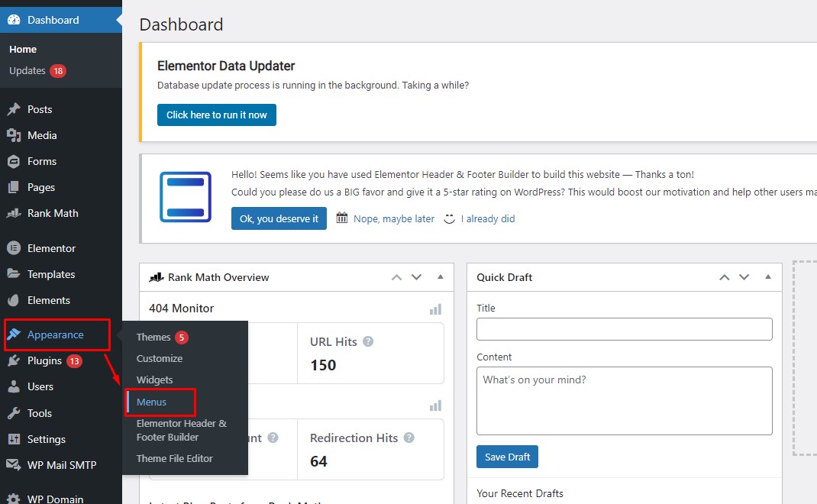Click the Dashboard gauge icon

pyautogui.click(x=14, y=20)
